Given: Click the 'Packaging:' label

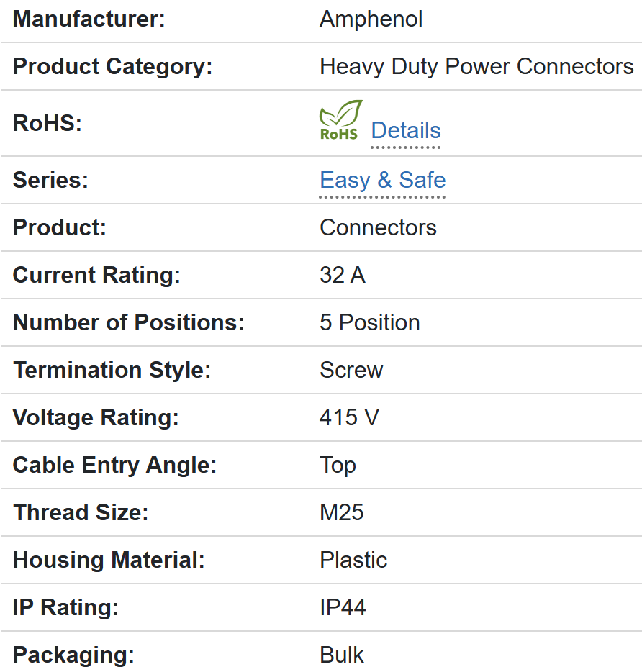Looking at the screenshot, I should [73, 655].
